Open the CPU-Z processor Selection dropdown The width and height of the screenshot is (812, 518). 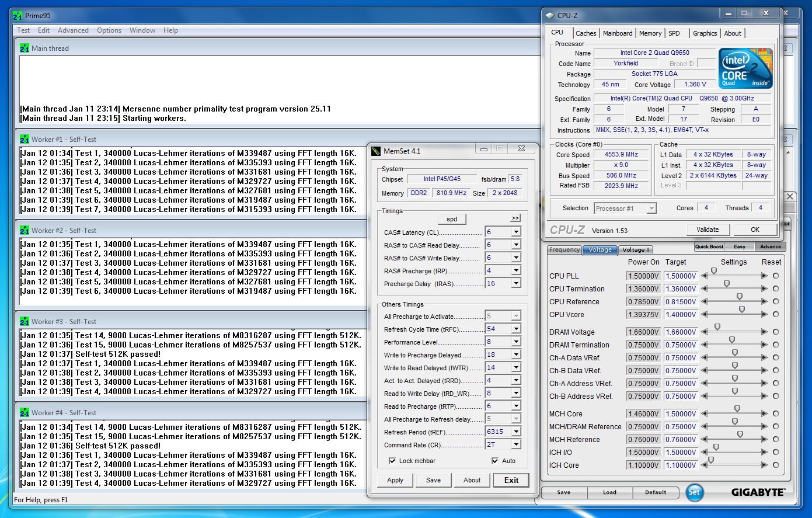pos(652,208)
